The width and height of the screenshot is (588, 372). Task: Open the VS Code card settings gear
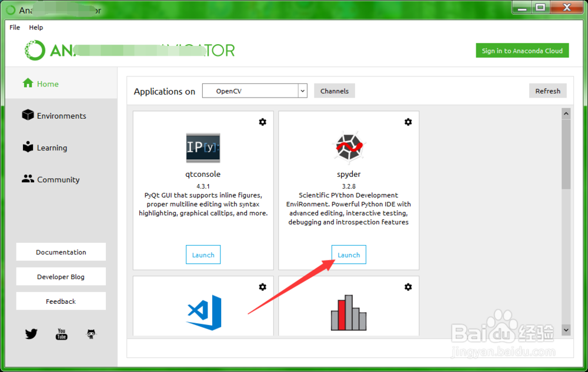262,287
